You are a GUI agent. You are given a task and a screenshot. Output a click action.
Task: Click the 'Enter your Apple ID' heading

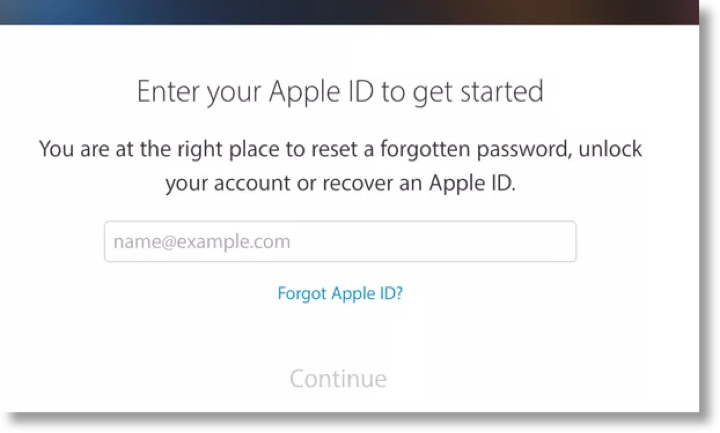[340, 92]
